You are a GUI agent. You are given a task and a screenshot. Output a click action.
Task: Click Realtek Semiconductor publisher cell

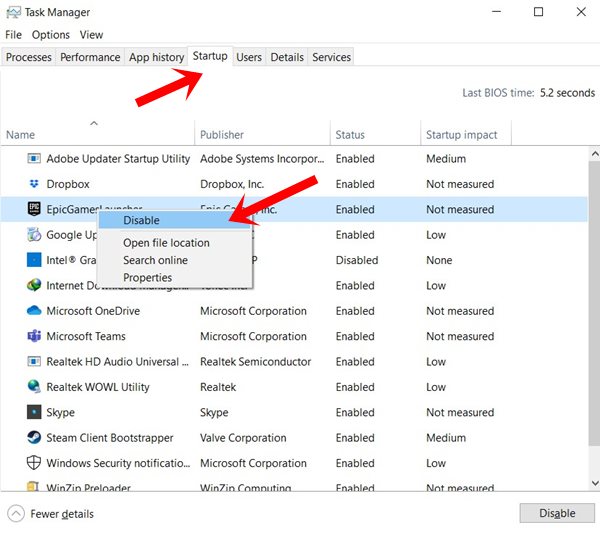coord(255,362)
